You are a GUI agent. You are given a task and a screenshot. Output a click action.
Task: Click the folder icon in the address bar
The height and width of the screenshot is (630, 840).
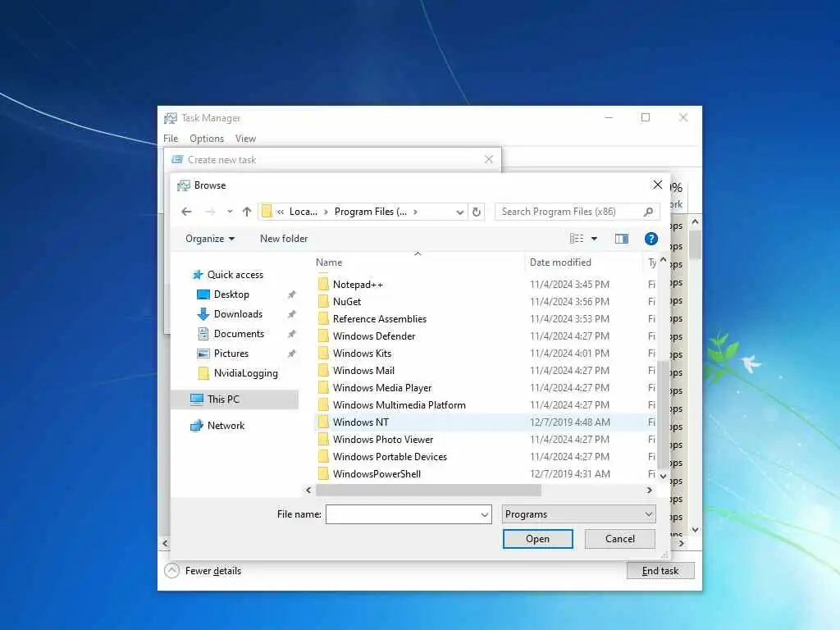click(267, 212)
